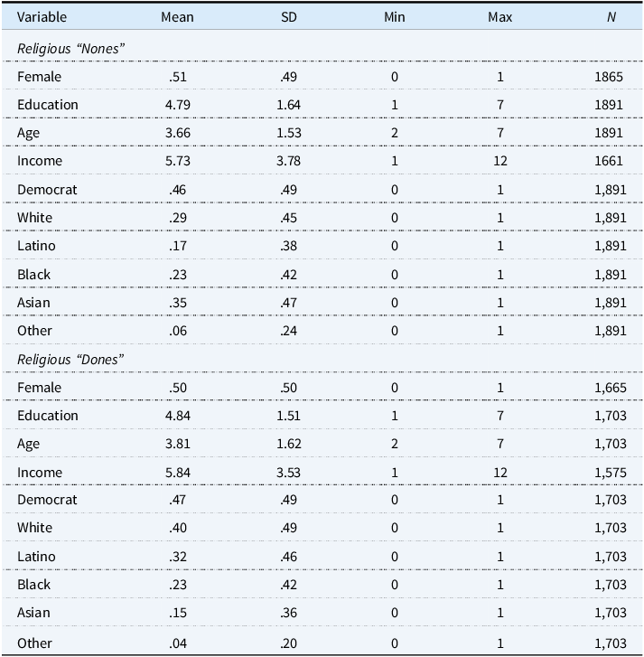Click the Variable column header
The image size is (644, 657).
[x=42, y=17]
